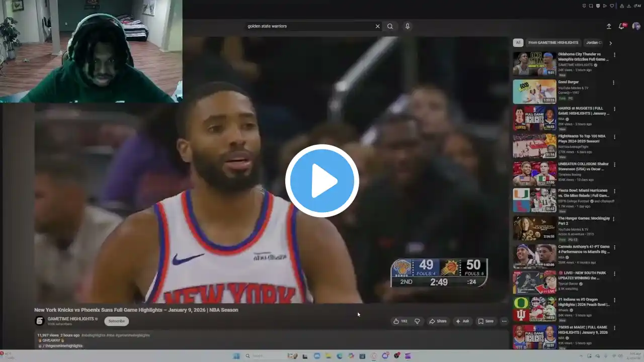Open the Good Burger movie title
Screen dimensions: 644x362
coord(569,82)
